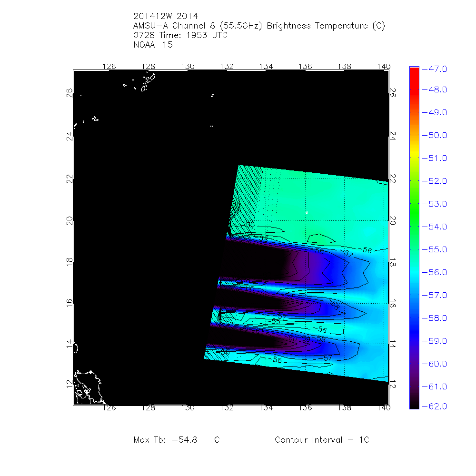This screenshot has height=476, width=476.
Task: Click the -62.0 color scale label
Action: pos(435,406)
